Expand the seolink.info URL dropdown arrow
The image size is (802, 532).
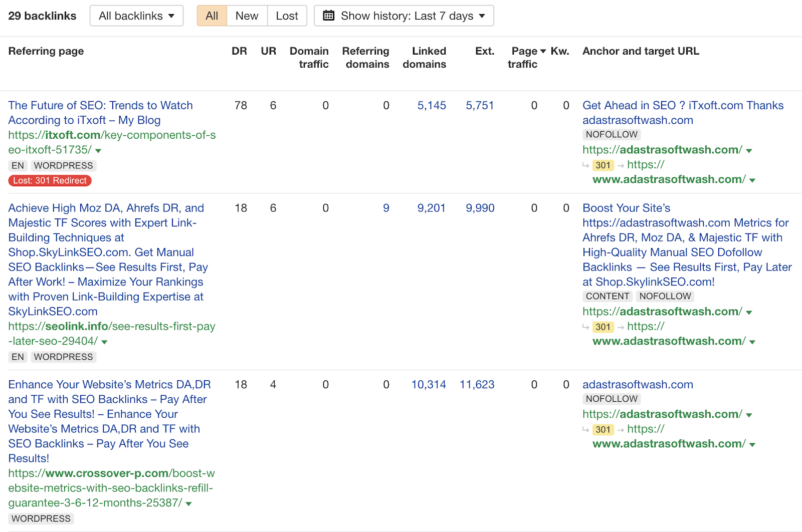coord(104,342)
